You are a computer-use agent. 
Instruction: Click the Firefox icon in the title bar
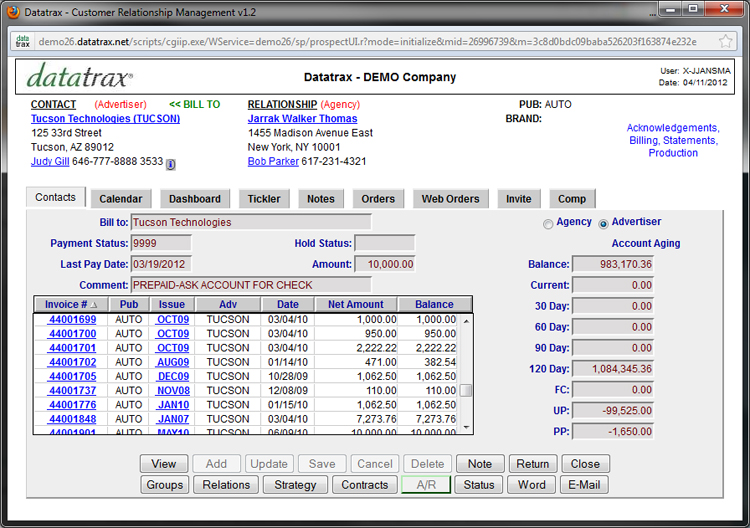point(13,11)
